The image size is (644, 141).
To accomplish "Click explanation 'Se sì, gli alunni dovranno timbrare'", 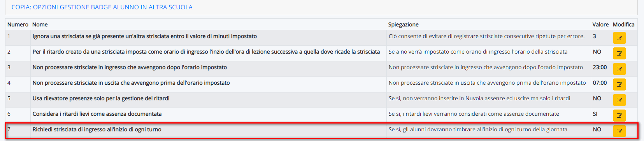I will 478,129.
